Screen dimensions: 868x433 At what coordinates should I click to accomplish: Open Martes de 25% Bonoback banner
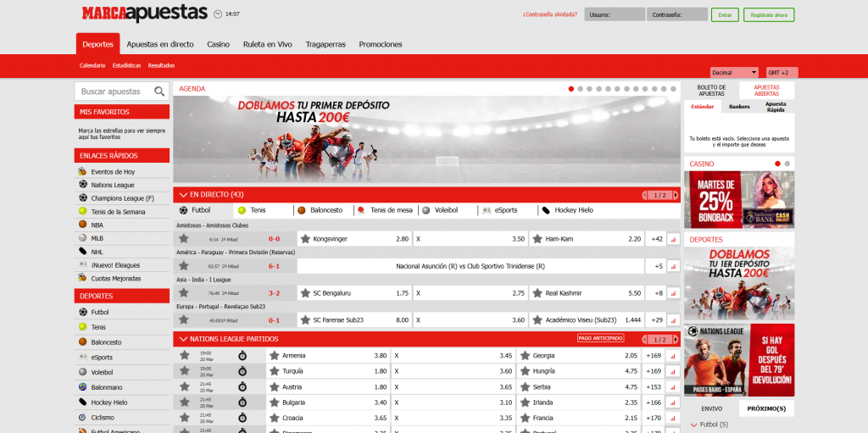click(x=739, y=200)
